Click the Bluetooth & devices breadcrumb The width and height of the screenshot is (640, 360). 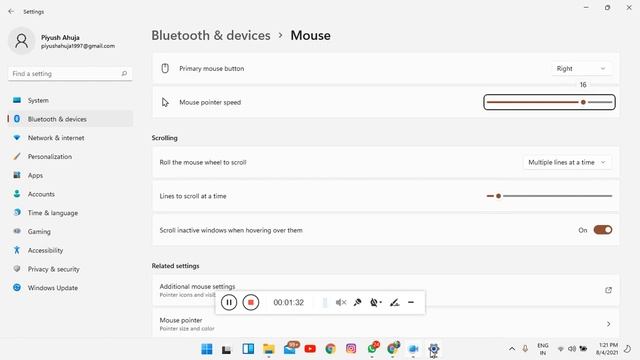[211, 36]
